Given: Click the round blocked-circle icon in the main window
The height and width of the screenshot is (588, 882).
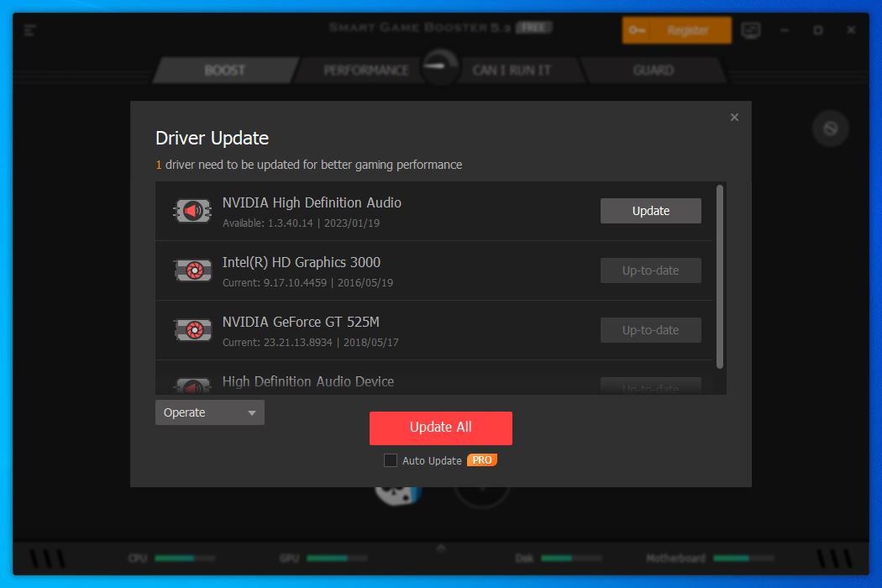Looking at the screenshot, I should point(830,129).
